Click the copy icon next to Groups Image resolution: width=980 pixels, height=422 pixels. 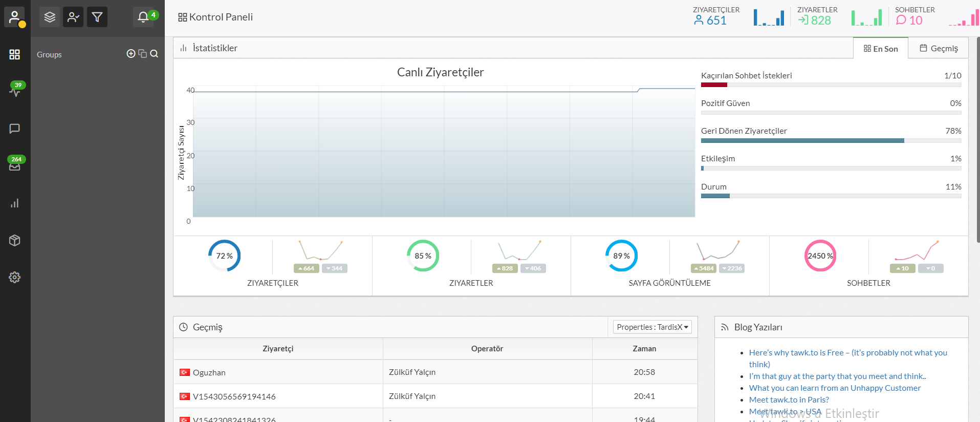(x=143, y=54)
